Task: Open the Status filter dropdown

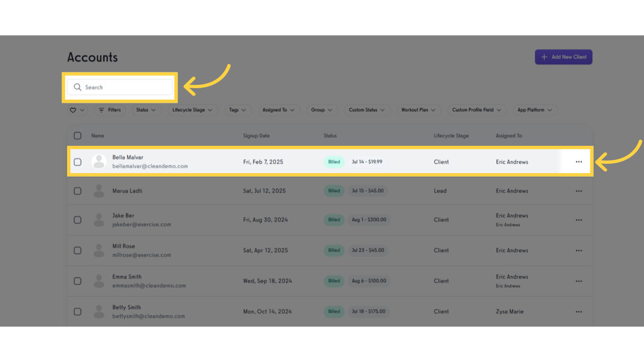Action: pyautogui.click(x=146, y=110)
